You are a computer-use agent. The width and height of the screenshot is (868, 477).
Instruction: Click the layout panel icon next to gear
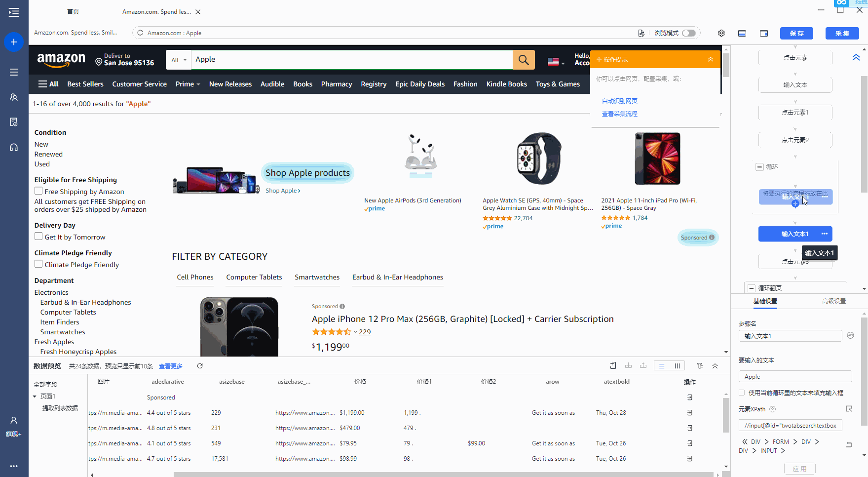point(742,33)
